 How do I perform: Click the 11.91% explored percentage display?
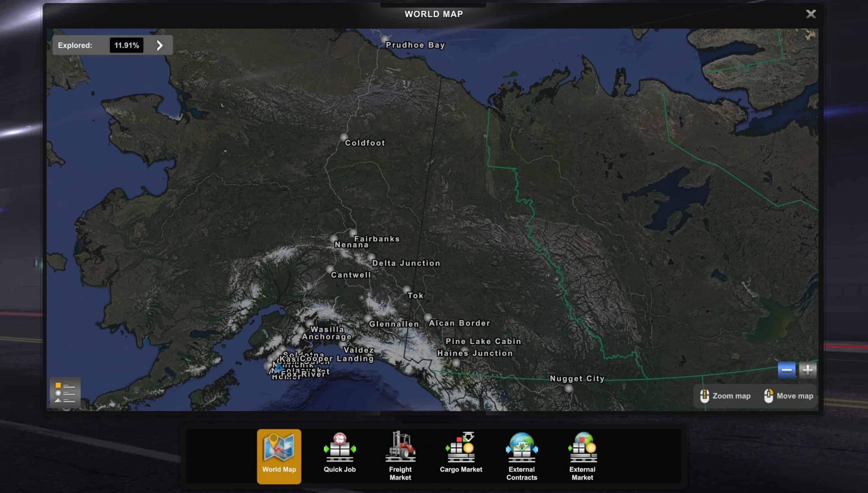coord(126,45)
